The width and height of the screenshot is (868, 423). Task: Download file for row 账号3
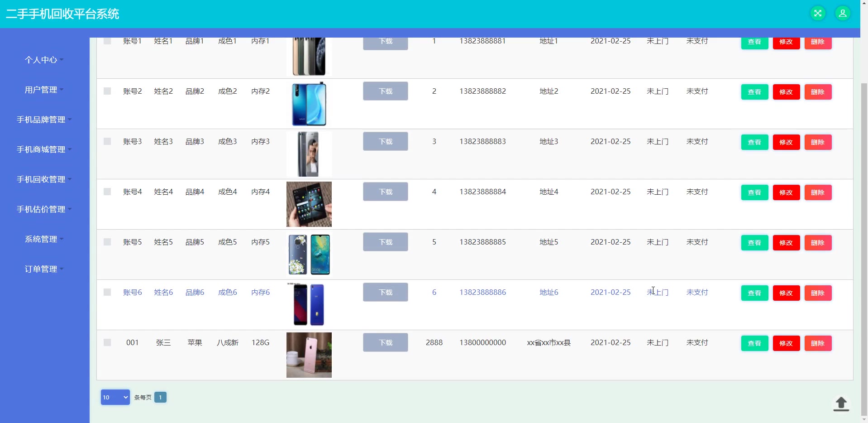click(x=386, y=141)
